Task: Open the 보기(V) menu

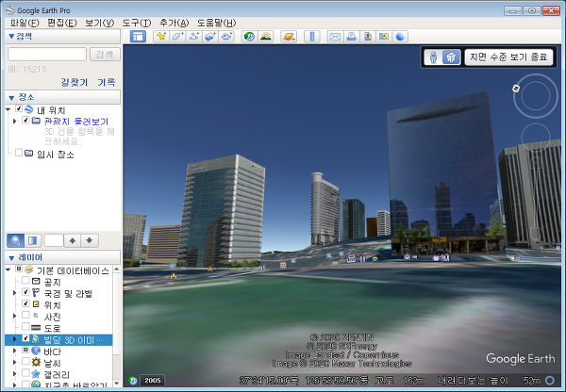Action: [99, 23]
